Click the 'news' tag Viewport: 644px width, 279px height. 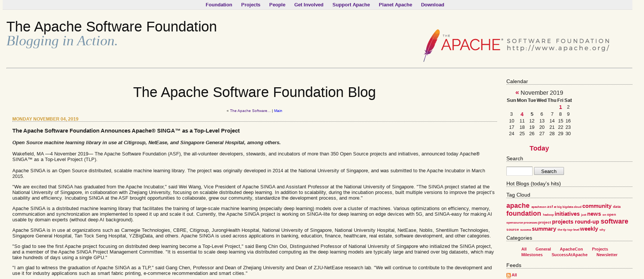tap(594, 214)
